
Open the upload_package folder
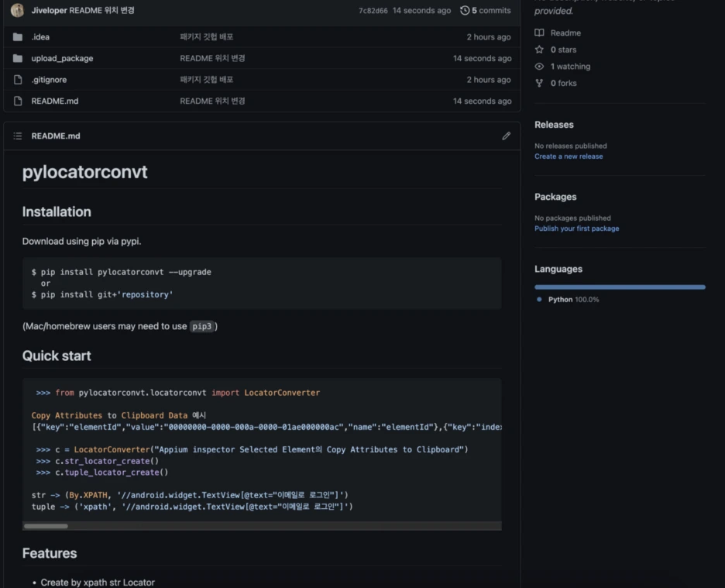(62, 59)
